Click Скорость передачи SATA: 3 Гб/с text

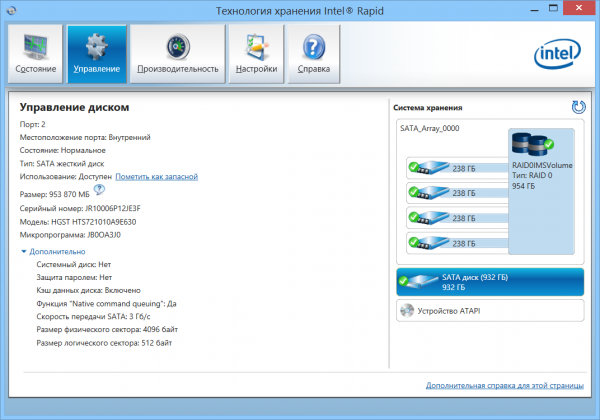point(93,317)
